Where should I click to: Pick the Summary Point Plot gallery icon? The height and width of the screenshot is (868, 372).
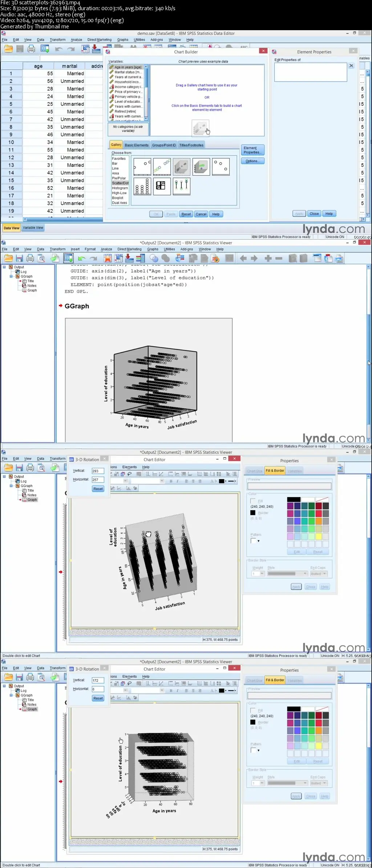(x=221, y=167)
